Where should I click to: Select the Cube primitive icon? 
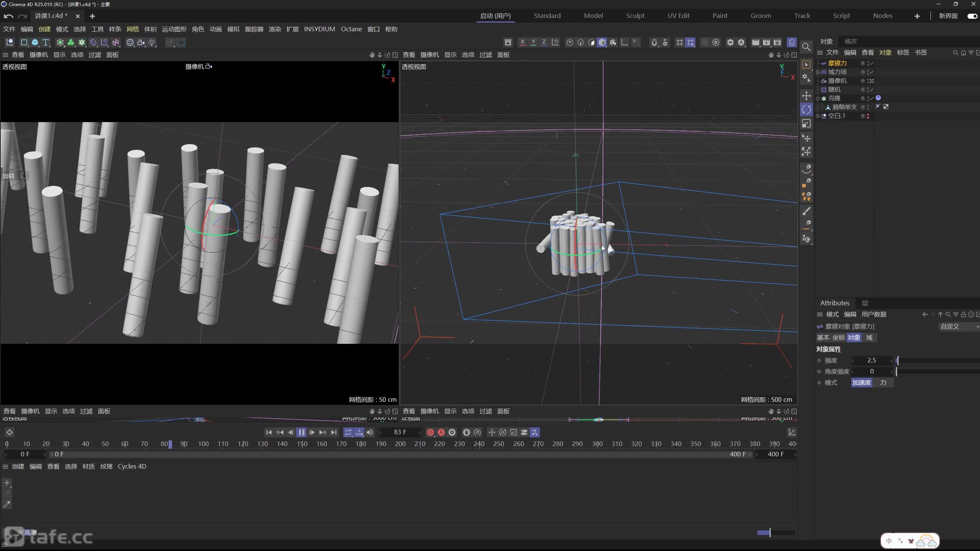coord(35,42)
